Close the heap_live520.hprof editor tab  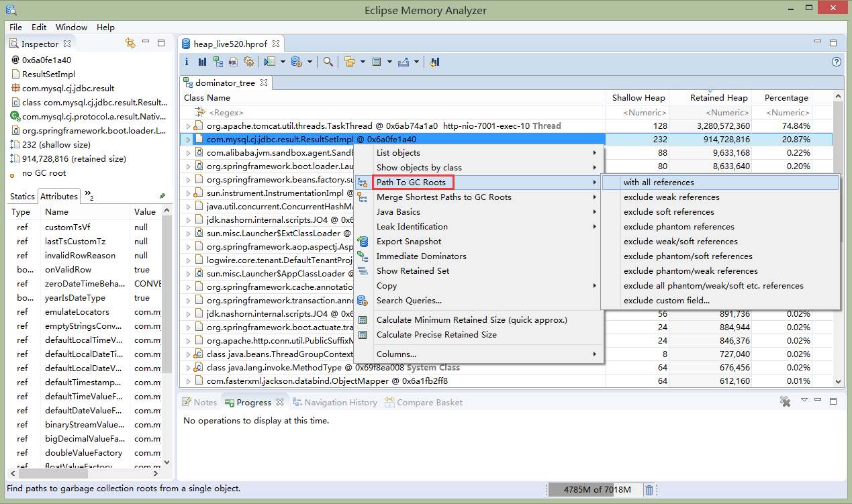pos(276,44)
